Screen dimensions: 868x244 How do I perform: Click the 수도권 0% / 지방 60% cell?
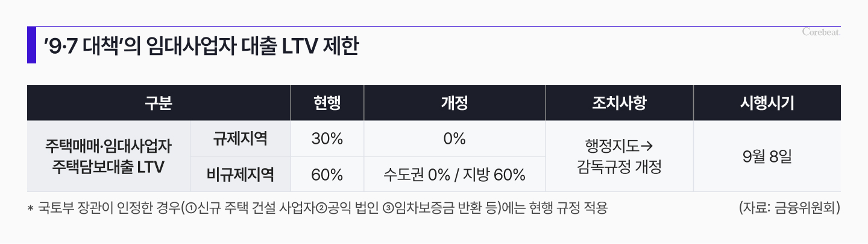tap(454, 175)
